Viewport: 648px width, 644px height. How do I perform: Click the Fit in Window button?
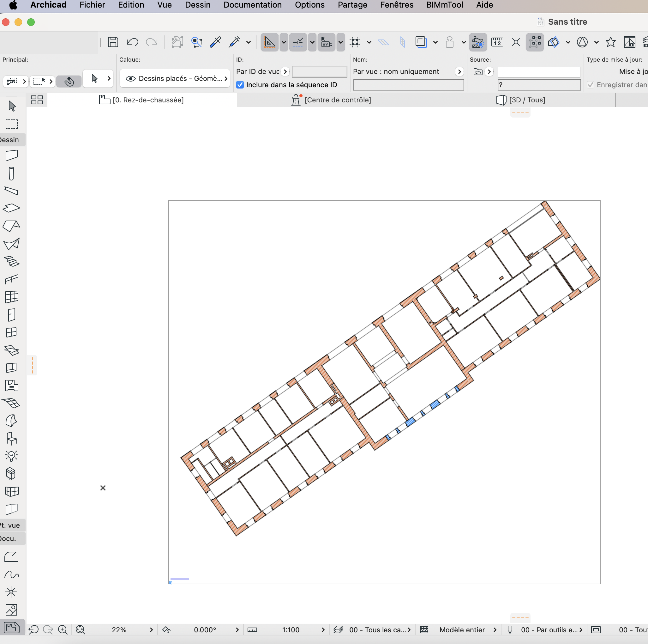[x=81, y=630]
